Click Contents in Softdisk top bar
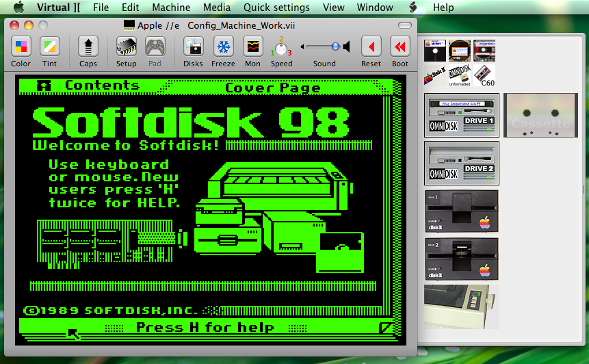Viewport: 589px width, 364px height. pos(102,86)
